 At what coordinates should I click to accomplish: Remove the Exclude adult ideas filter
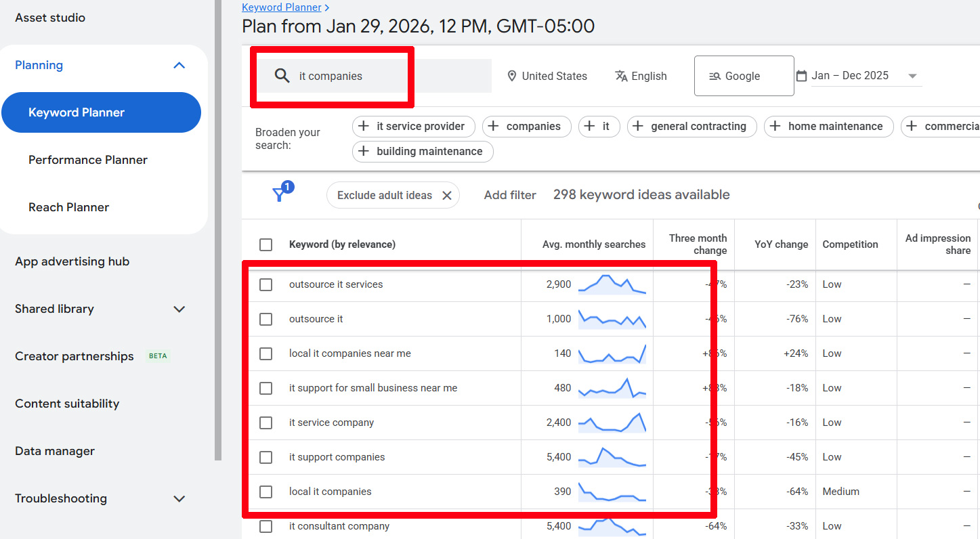447,195
